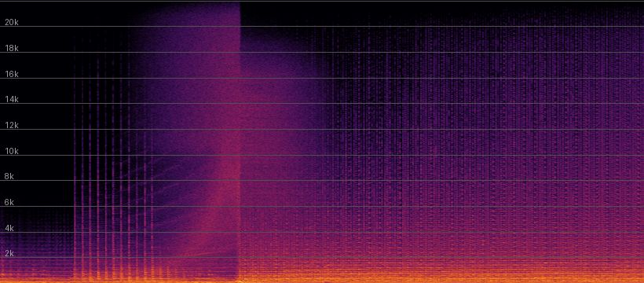The width and height of the screenshot is (644, 283).
Task: Click the 8k frequency label
Action: click(x=9, y=176)
